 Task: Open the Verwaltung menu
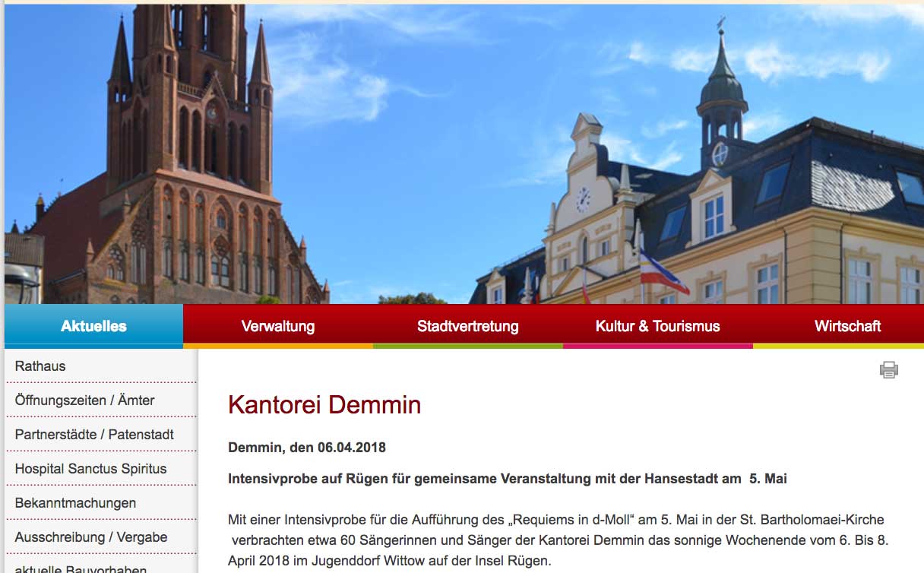tap(278, 326)
